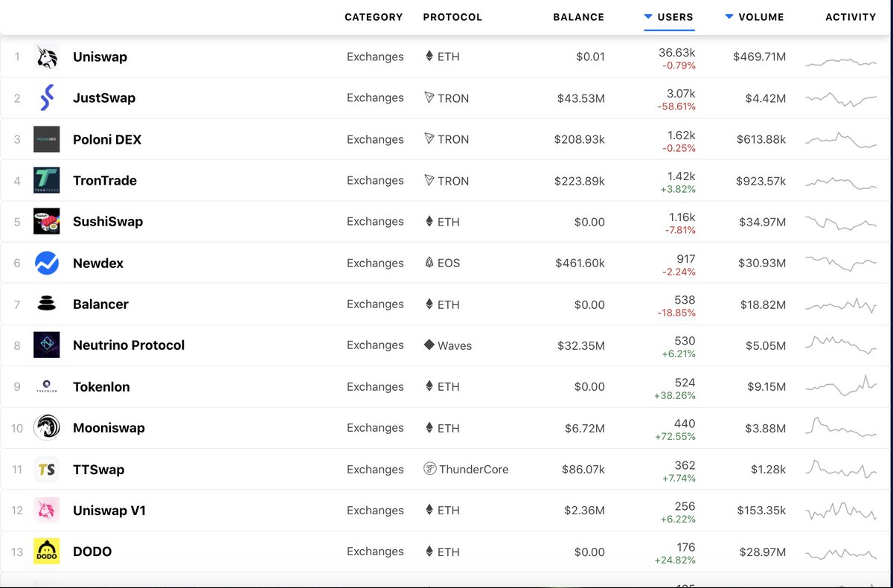Click the EOS protocol icon in Newdex row

[429, 263]
